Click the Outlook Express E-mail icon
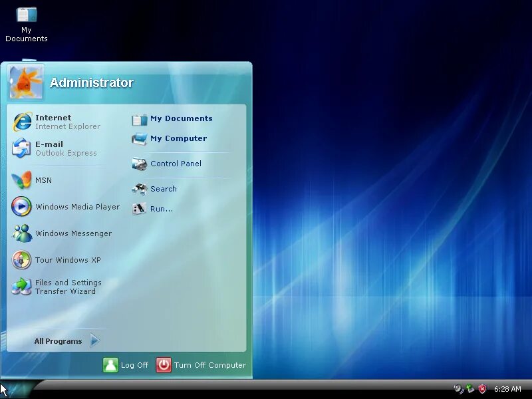 [21, 148]
